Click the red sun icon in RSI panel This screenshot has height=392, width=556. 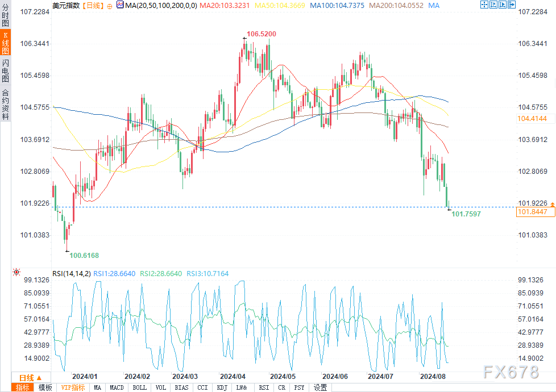pyautogui.click(x=16, y=272)
